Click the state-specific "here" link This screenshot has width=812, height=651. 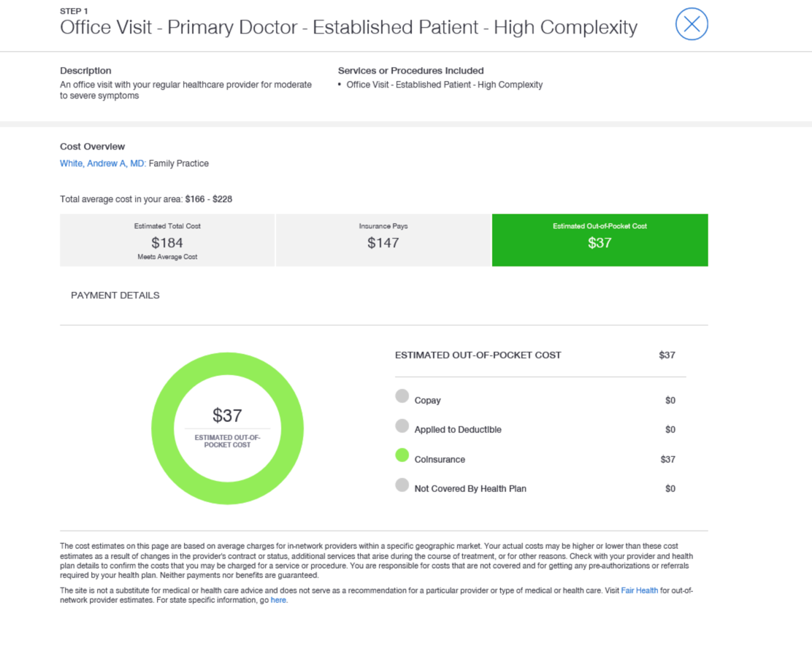(x=278, y=600)
